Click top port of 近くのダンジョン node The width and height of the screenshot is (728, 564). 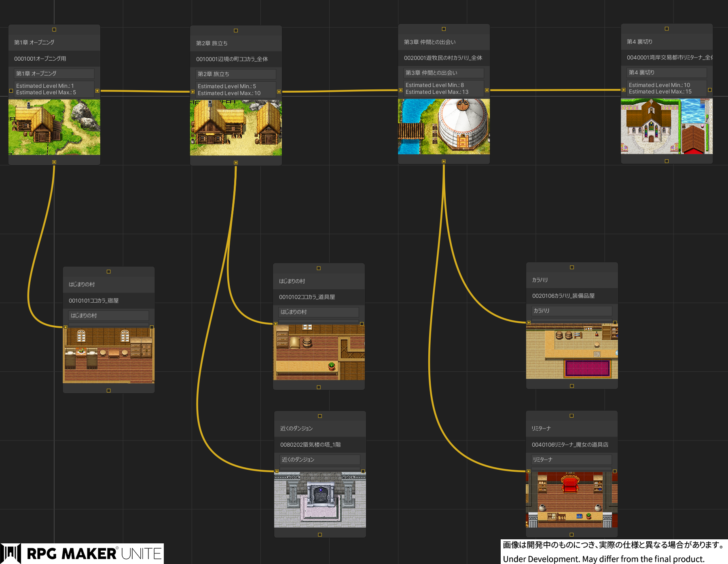(320, 416)
